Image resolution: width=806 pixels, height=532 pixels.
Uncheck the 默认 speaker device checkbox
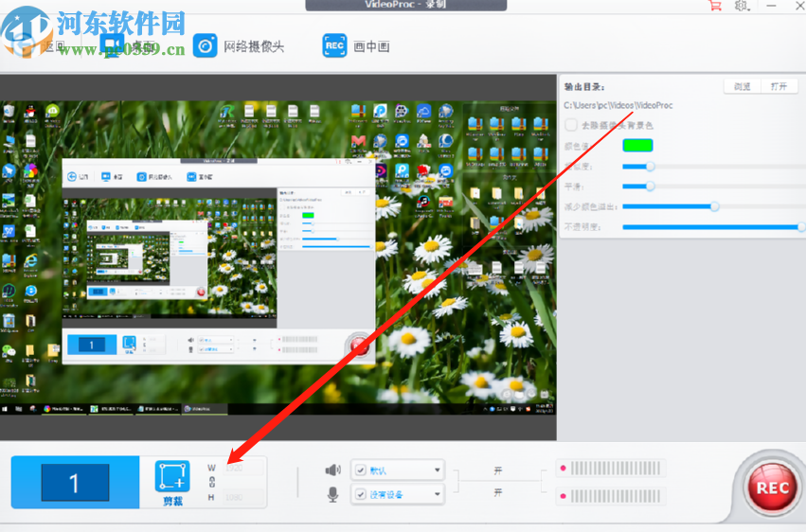pyautogui.click(x=361, y=470)
